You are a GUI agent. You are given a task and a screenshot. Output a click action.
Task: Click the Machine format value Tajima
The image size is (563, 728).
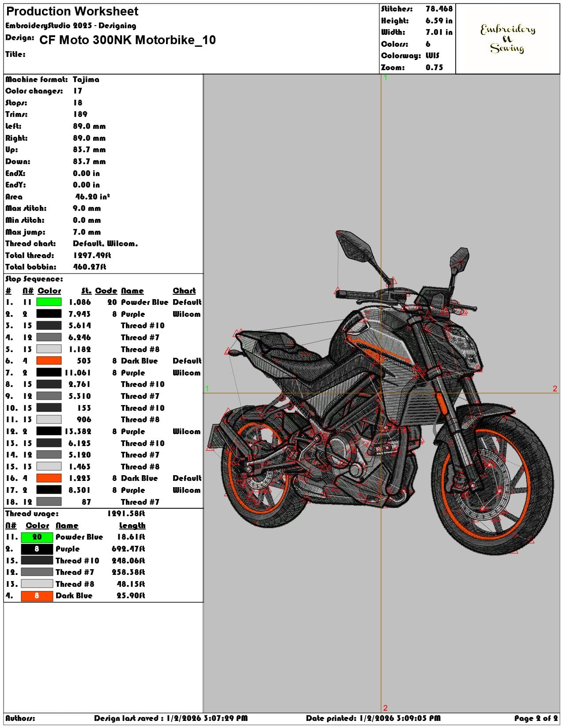[x=86, y=79]
